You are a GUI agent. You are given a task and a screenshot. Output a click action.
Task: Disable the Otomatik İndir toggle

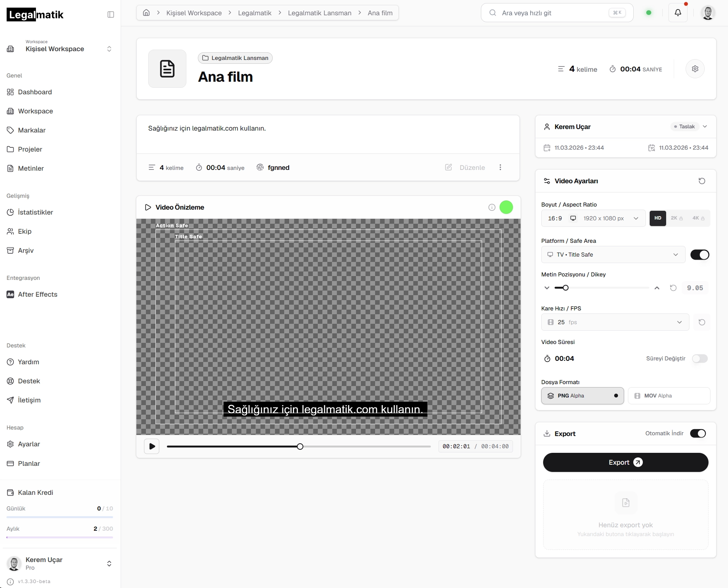tap(698, 433)
